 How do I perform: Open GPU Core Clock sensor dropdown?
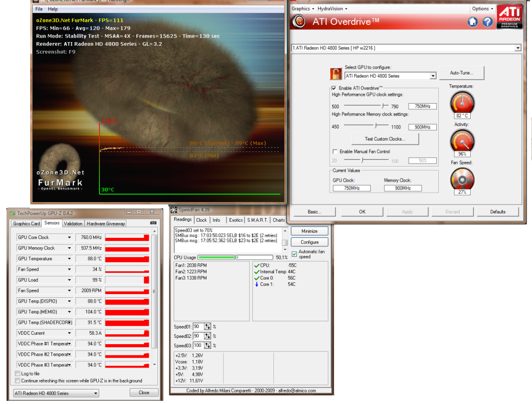69,237
